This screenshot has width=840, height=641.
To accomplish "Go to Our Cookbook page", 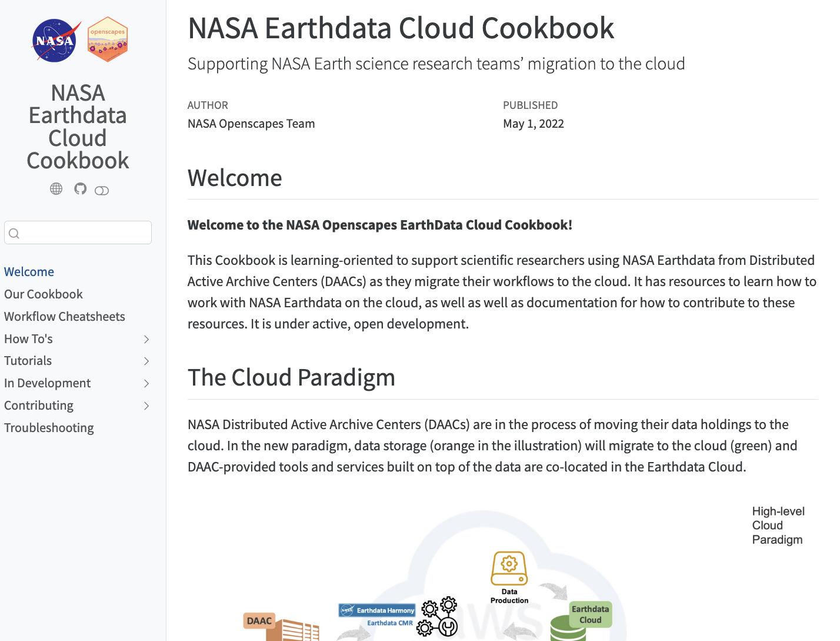I will (x=44, y=294).
